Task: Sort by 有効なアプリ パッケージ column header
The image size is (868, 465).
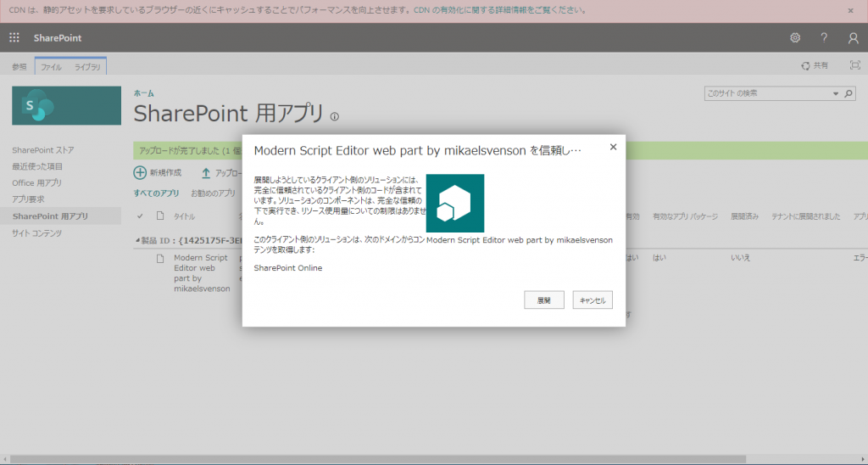Action: coord(685,216)
